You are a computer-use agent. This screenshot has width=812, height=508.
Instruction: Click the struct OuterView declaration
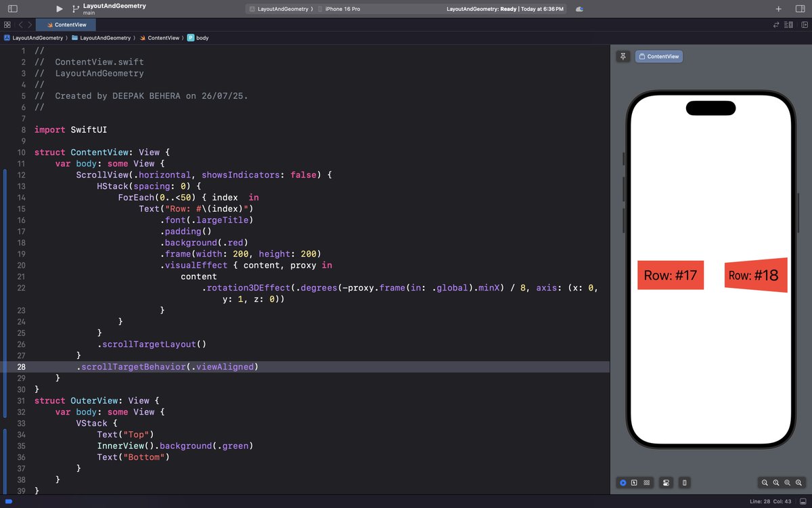click(x=96, y=400)
